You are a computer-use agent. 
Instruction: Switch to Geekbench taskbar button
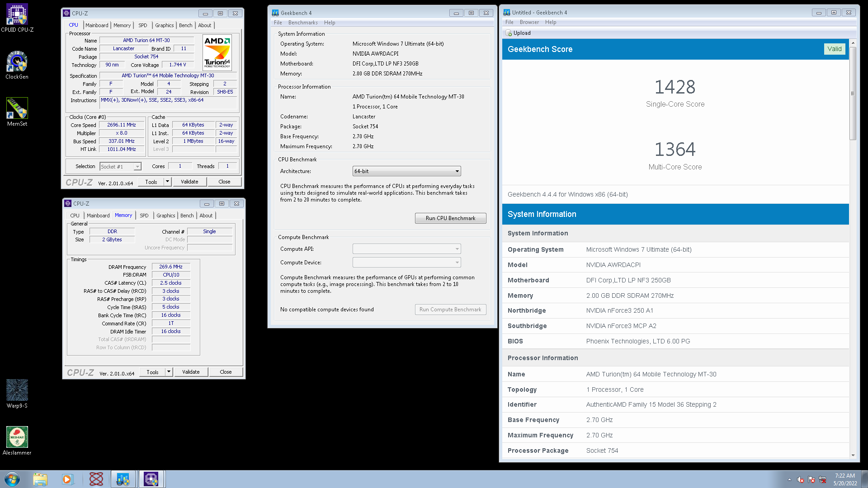click(x=123, y=479)
